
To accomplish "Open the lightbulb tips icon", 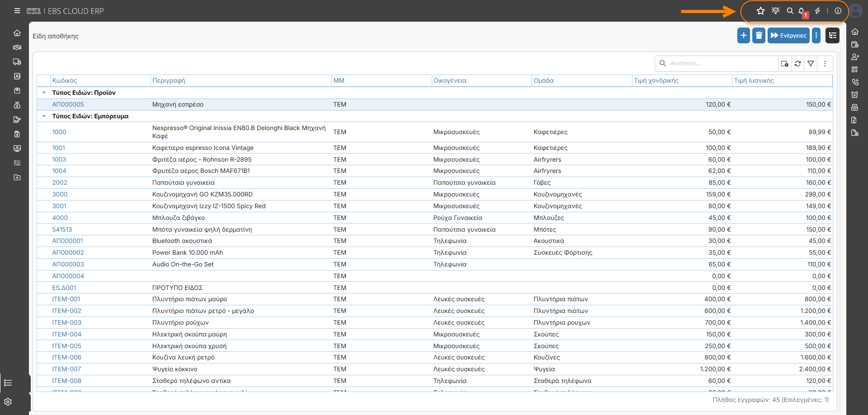I will [x=776, y=11].
